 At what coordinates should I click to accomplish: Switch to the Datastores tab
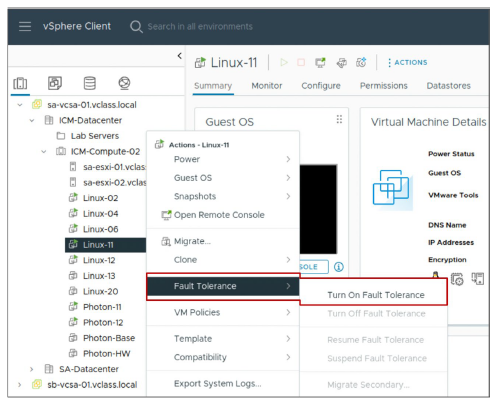tap(449, 86)
